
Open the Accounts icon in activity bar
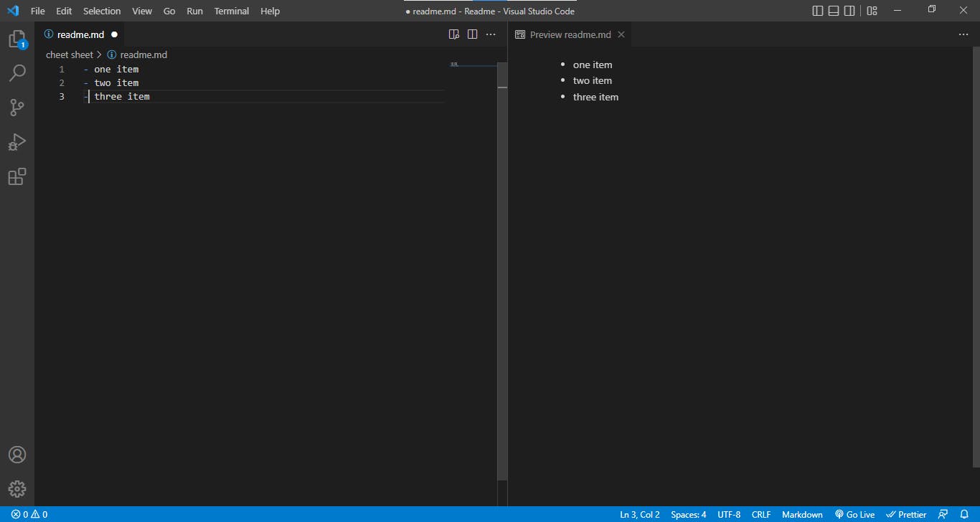click(x=17, y=455)
